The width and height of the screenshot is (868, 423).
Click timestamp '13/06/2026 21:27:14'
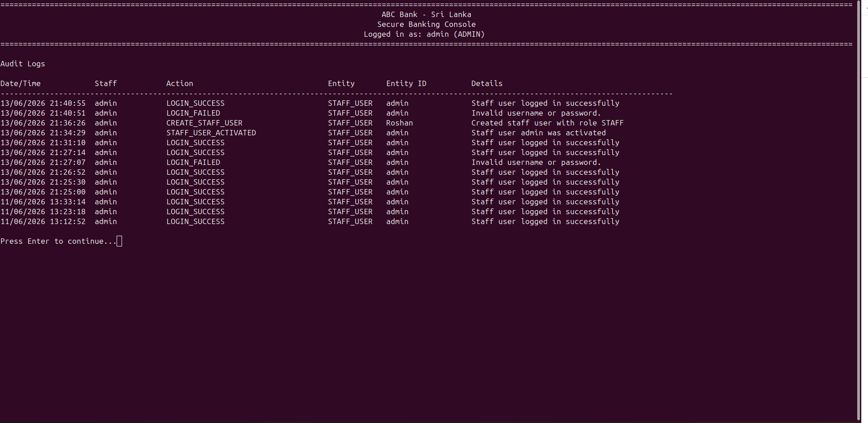pos(43,152)
